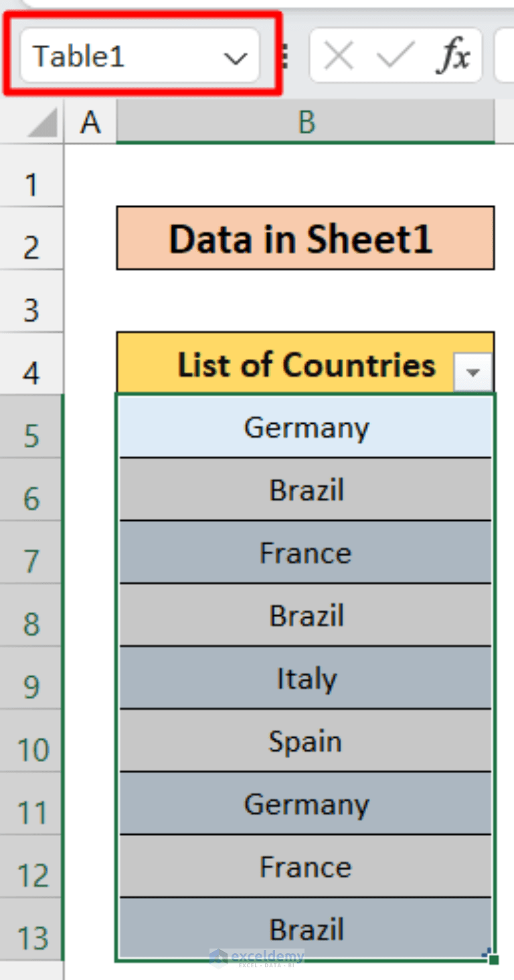Screen dimensions: 514x980
Task: Select column header A
Action: [x=89, y=122]
